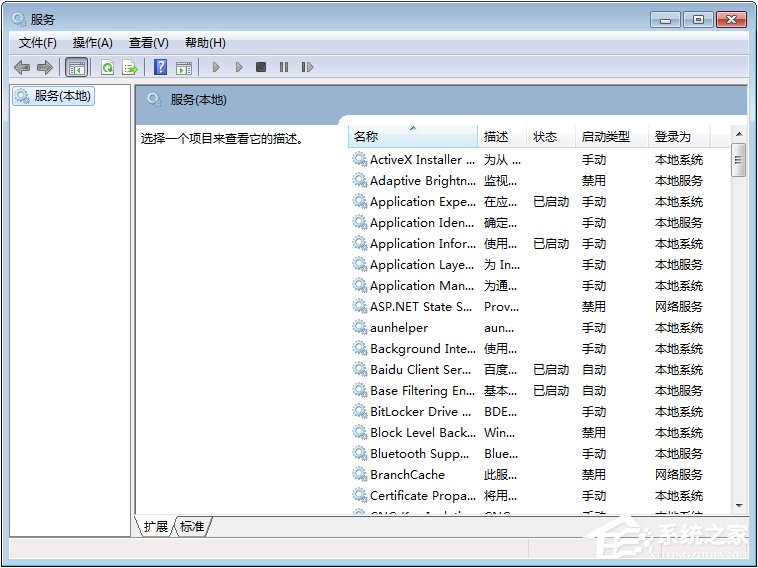Select the Application Information service row
This screenshot has width=758, height=568.
pos(539,244)
